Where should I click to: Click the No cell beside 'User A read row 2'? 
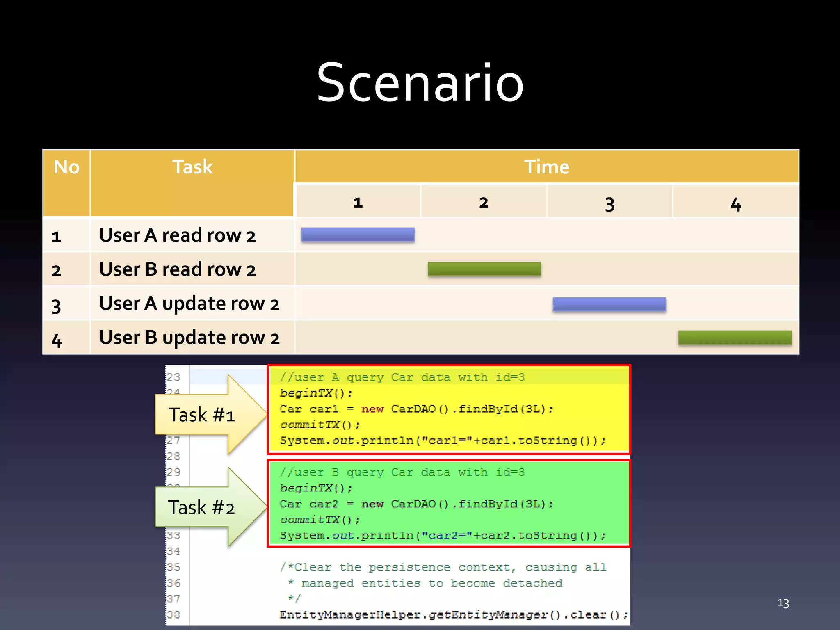click(66, 235)
